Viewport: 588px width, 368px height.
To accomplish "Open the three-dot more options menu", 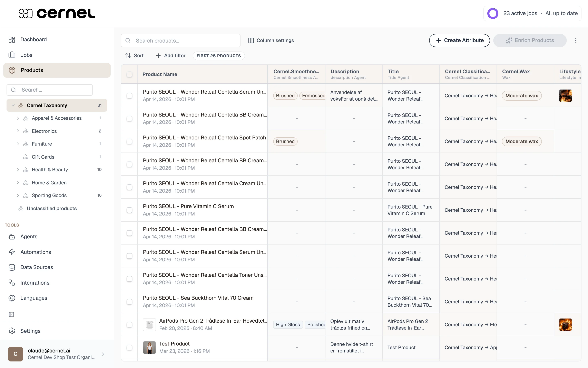I will [576, 40].
